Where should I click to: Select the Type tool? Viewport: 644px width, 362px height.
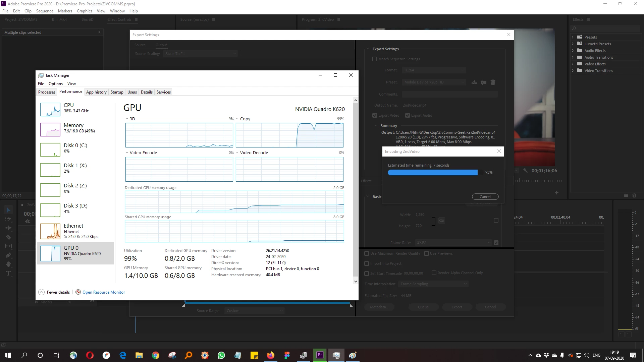9,274
